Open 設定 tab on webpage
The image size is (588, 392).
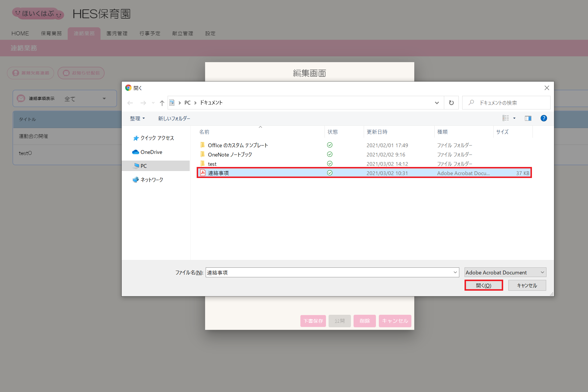pos(210,33)
